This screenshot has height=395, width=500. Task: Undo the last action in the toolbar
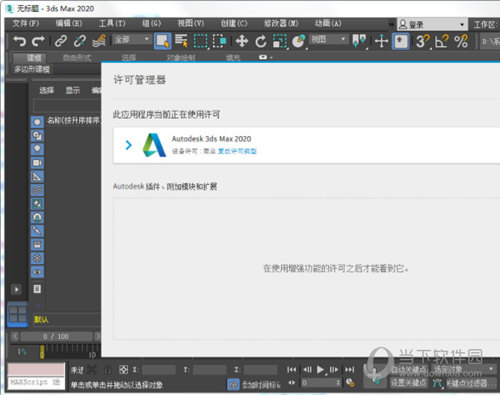pos(19,41)
